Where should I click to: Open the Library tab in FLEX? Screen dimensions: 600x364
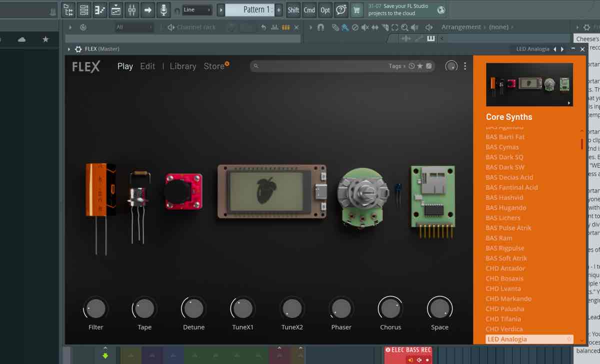[183, 66]
